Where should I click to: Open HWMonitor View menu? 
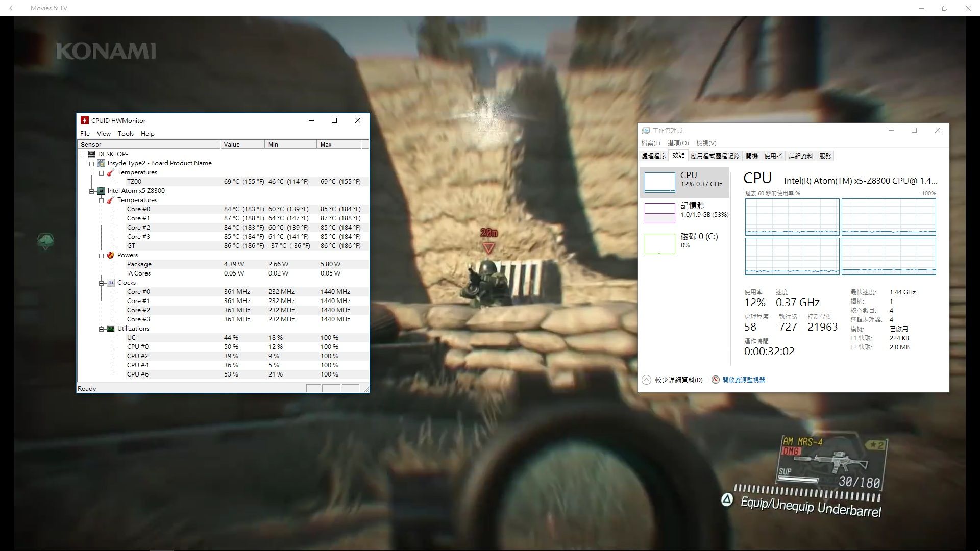tap(104, 134)
